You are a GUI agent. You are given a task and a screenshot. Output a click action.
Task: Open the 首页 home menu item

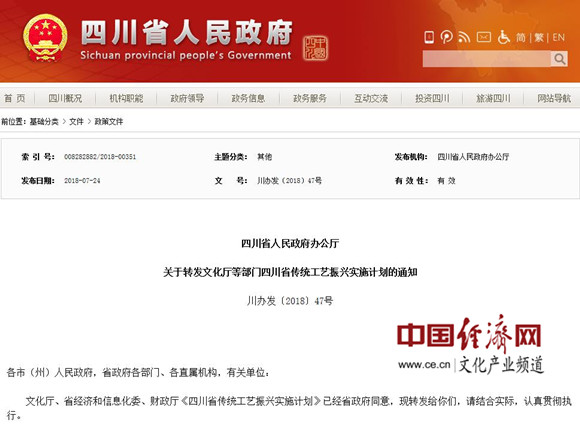coord(15,98)
